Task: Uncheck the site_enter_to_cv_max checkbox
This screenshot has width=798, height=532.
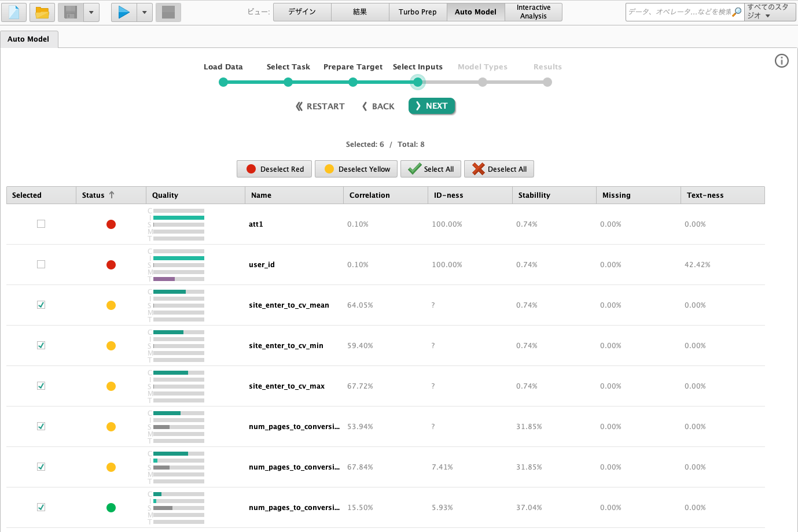Action: 41,386
